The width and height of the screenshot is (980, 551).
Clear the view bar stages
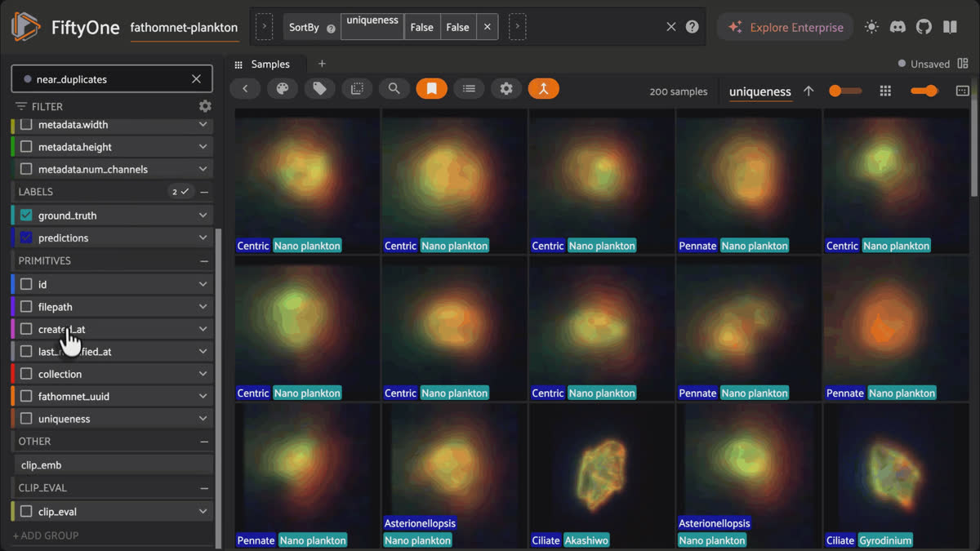click(671, 27)
